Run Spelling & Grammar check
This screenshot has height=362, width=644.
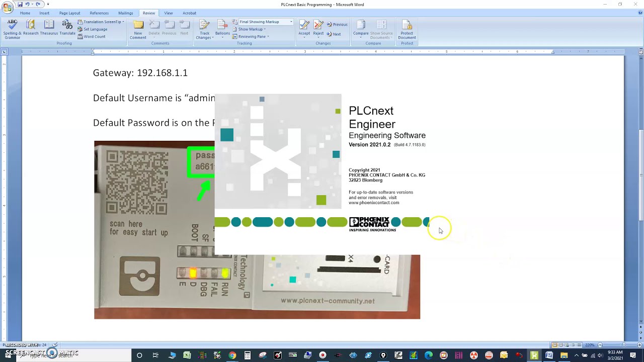(x=13, y=30)
